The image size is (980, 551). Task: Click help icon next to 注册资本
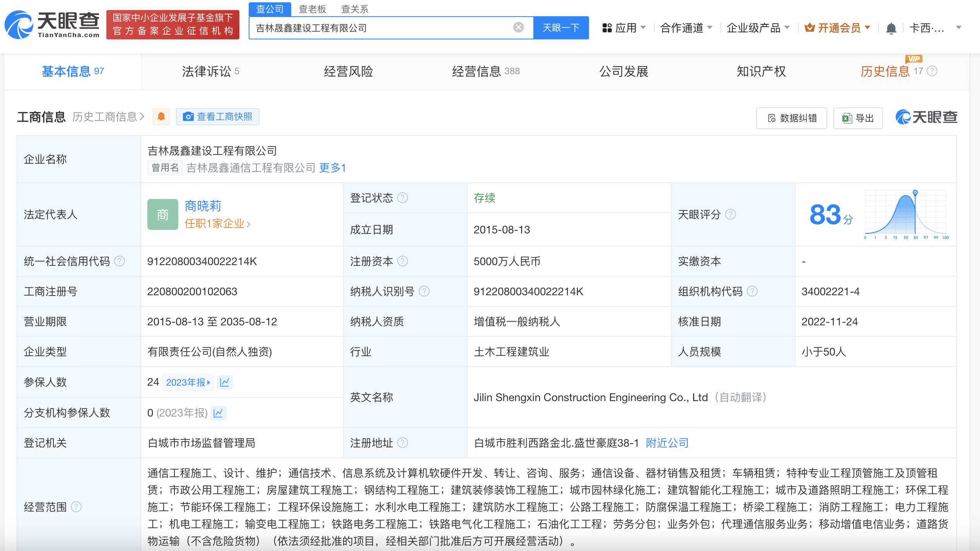tap(403, 261)
